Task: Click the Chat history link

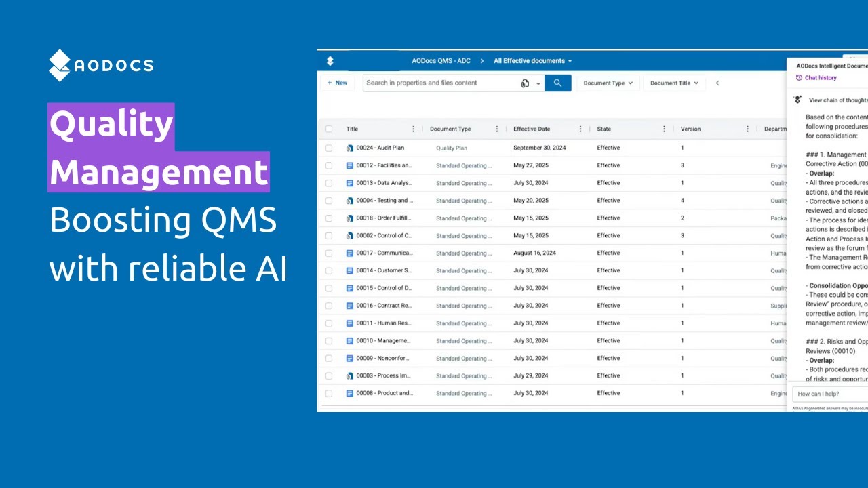Action: click(x=816, y=78)
